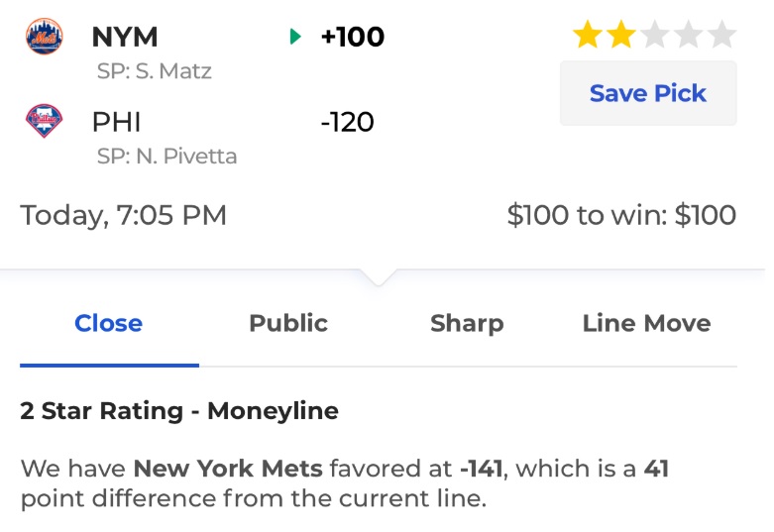774x532 pixels.
Task: Save this pick with Save Pick button
Action: 648,93
